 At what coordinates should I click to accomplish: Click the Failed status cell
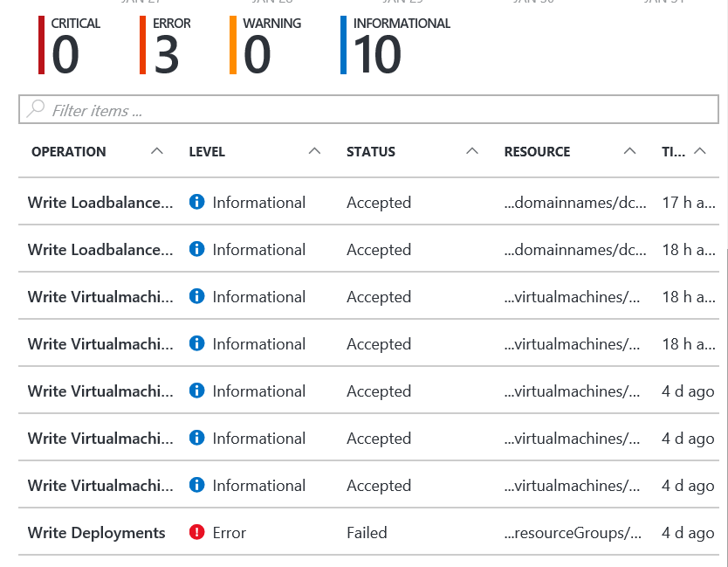click(x=367, y=533)
